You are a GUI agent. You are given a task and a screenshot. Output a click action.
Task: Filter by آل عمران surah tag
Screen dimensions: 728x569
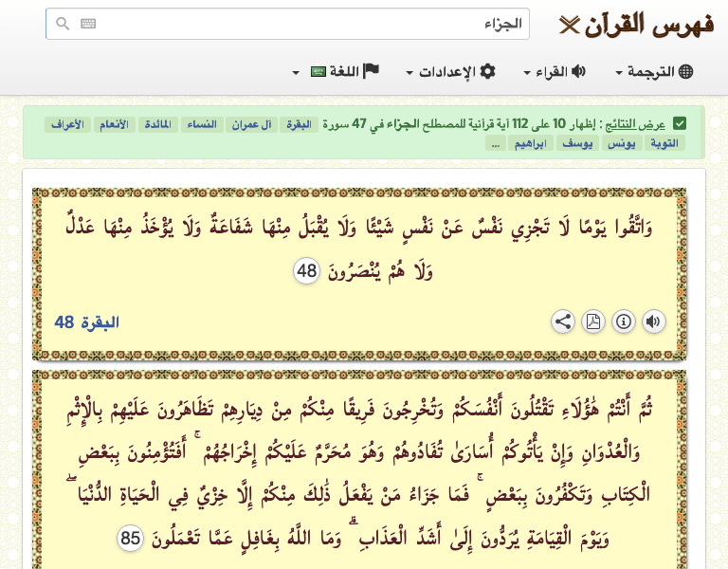coord(251,124)
